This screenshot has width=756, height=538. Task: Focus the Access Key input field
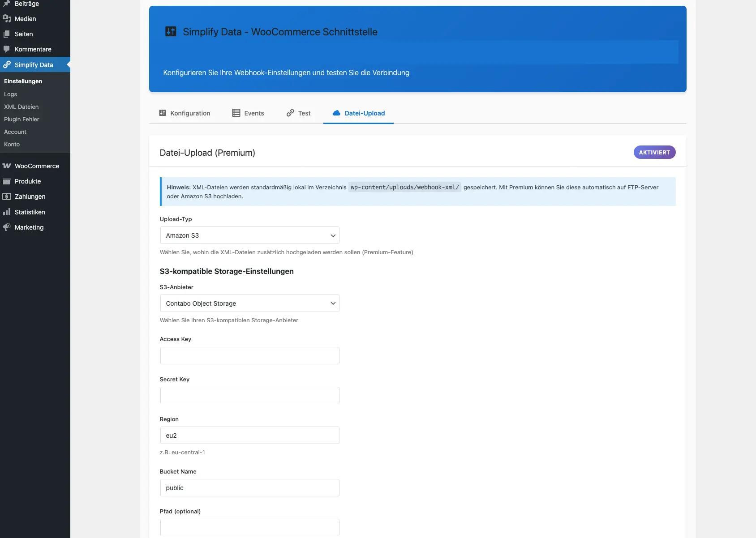pos(249,356)
